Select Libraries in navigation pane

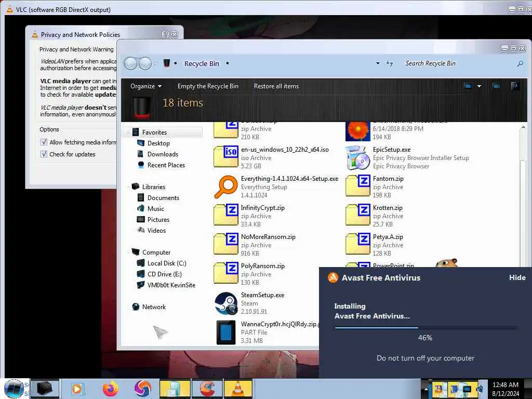coord(153,187)
